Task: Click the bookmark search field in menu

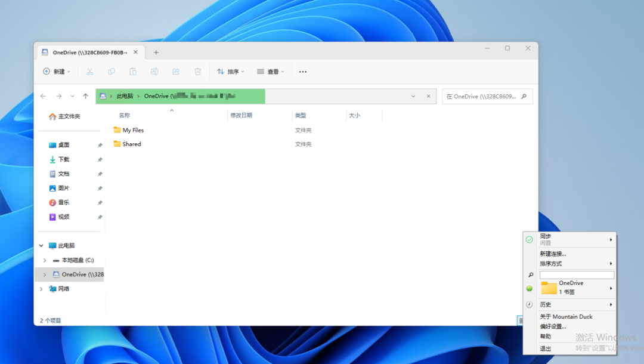Action: (x=577, y=275)
